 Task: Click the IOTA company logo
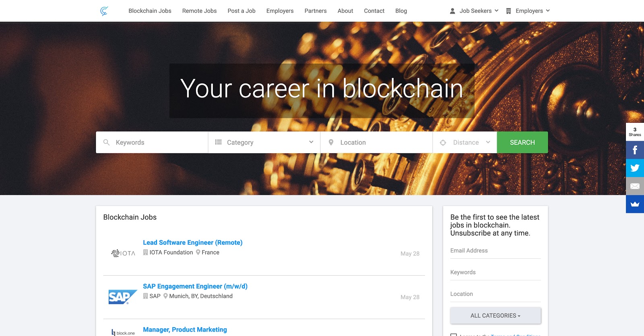coord(123,253)
